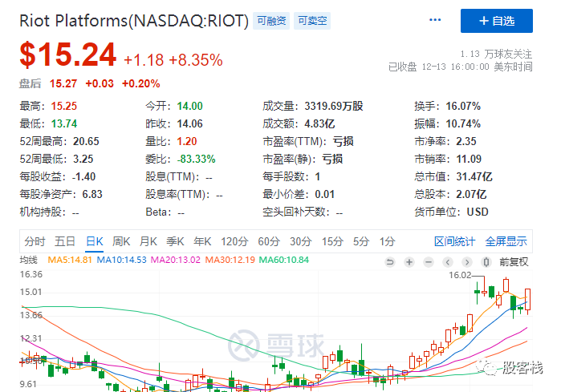The width and height of the screenshot is (561, 392).
Task: Click the change value +8.35%
Action: pos(196,60)
